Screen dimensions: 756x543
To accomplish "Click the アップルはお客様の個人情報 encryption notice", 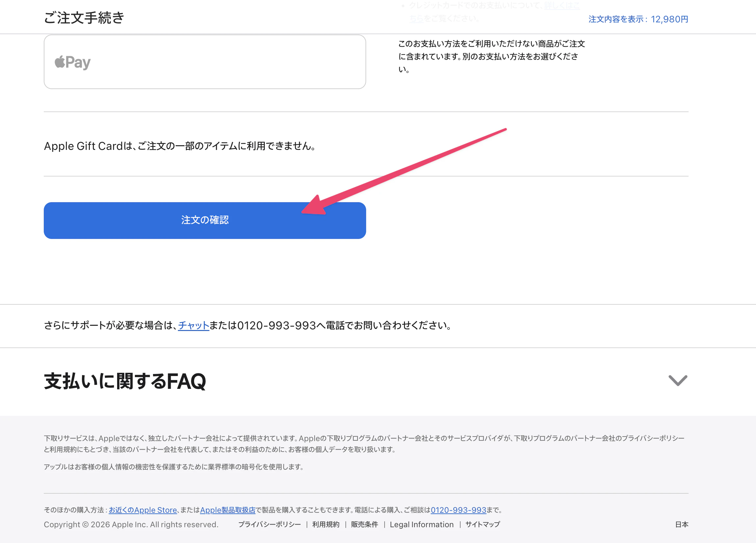I will [x=174, y=467].
